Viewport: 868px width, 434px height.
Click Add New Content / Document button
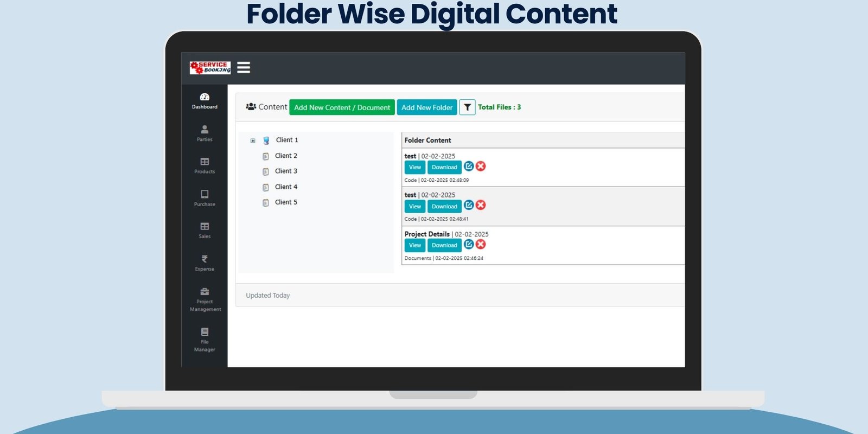point(342,107)
